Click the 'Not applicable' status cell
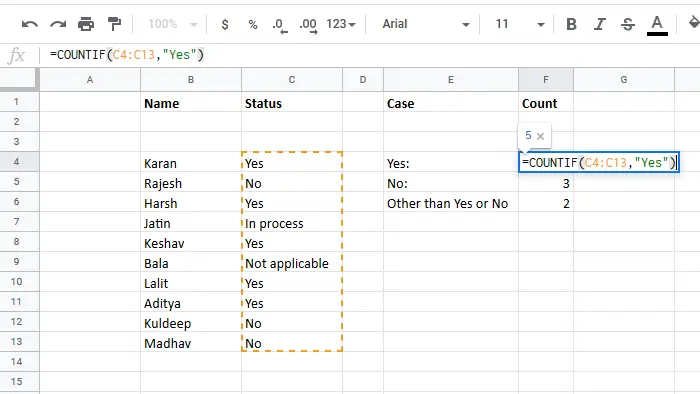 pos(292,263)
